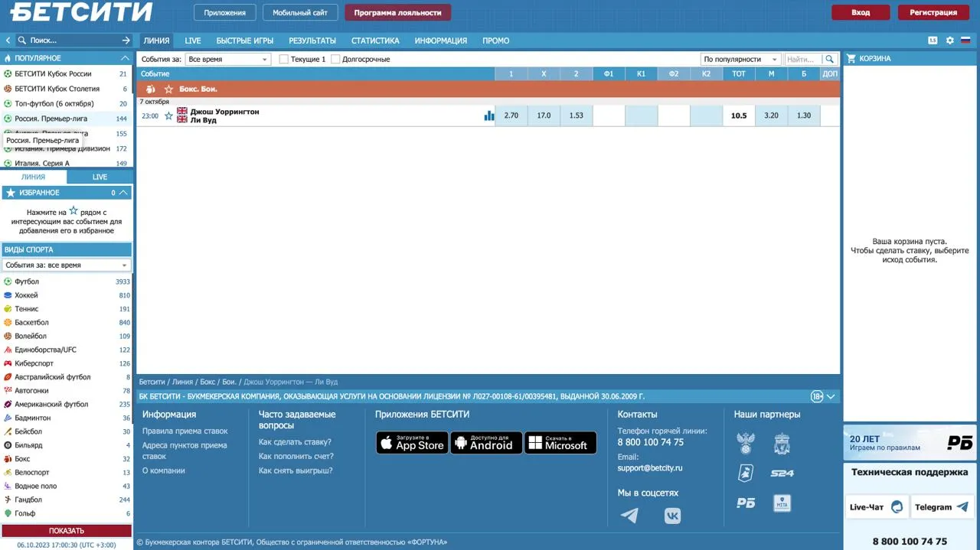Click the star next to Бокс. Бои. header
This screenshot has width=980, height=550.
(x=168, y=89)
